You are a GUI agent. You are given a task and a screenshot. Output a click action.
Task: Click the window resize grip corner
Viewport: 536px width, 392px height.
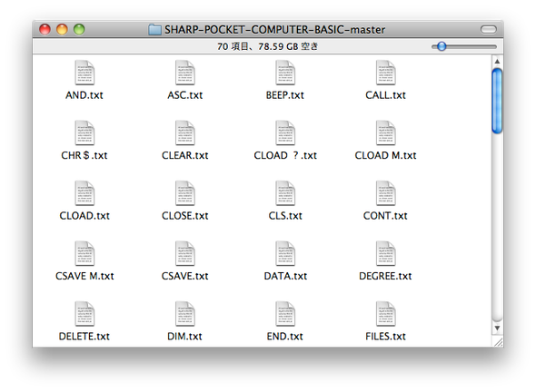tap(499, 342)
